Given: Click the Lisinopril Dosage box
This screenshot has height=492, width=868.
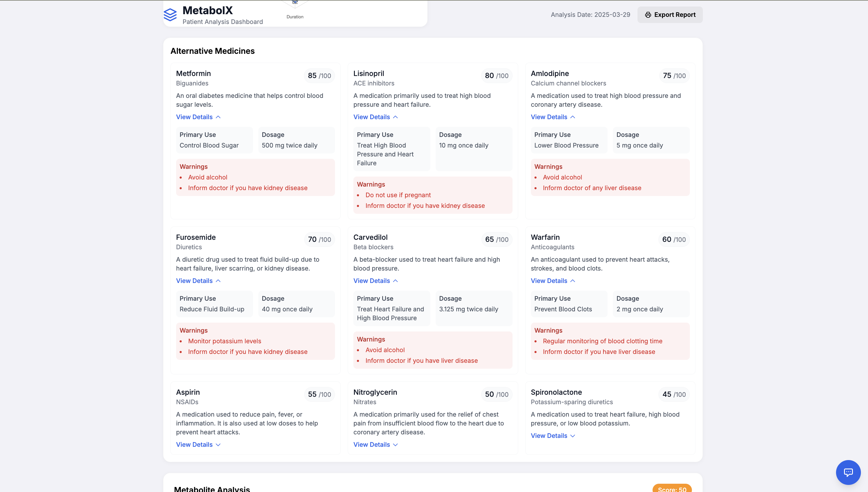Looking at the screenshot, I should [x=474, y=149].
